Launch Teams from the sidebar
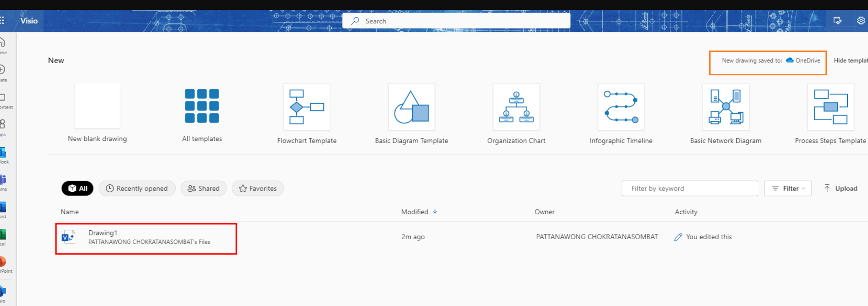The height and width of the screenshot is (306, 868). pos(3,182)
